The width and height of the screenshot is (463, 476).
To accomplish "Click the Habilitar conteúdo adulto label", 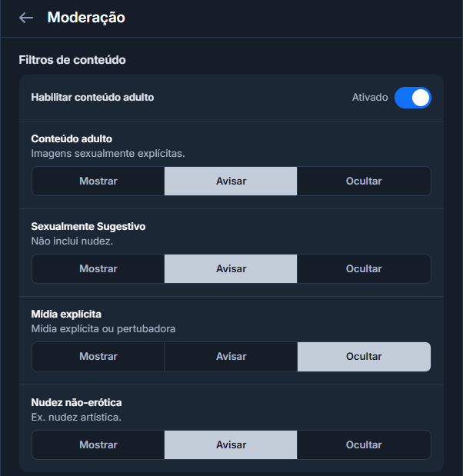I will [92, 98].
